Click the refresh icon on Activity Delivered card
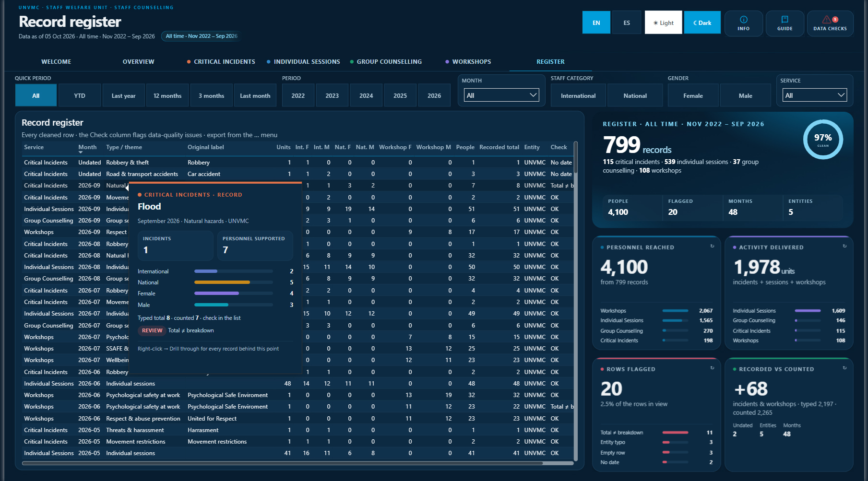The width and height of the screenshot is (868, 481). pos(844,246)
